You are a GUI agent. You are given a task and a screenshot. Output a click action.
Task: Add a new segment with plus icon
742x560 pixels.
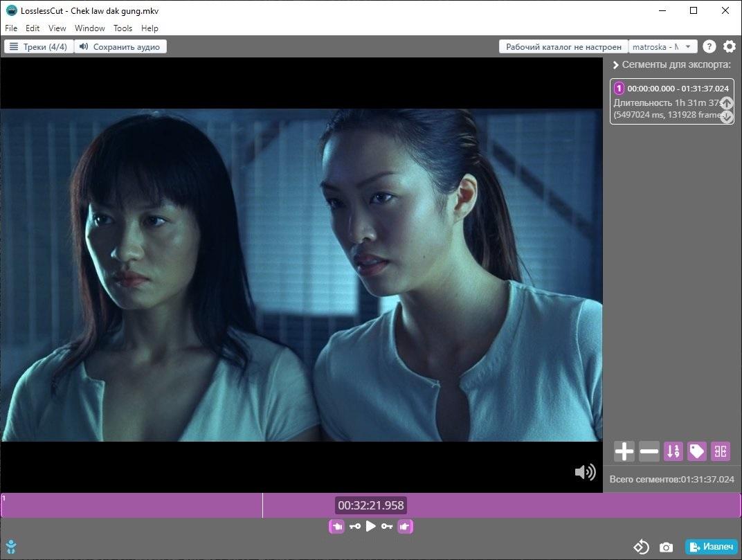pyautogui.click(x=624, y=452)
